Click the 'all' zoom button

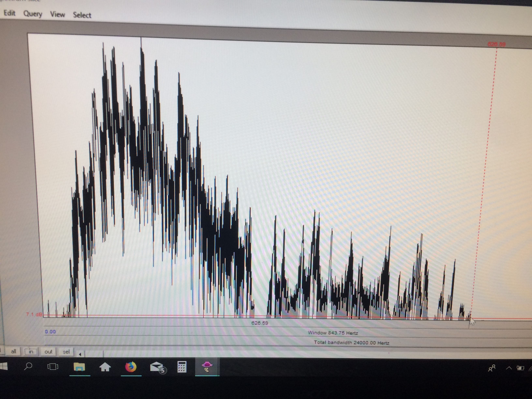point(13,351)
